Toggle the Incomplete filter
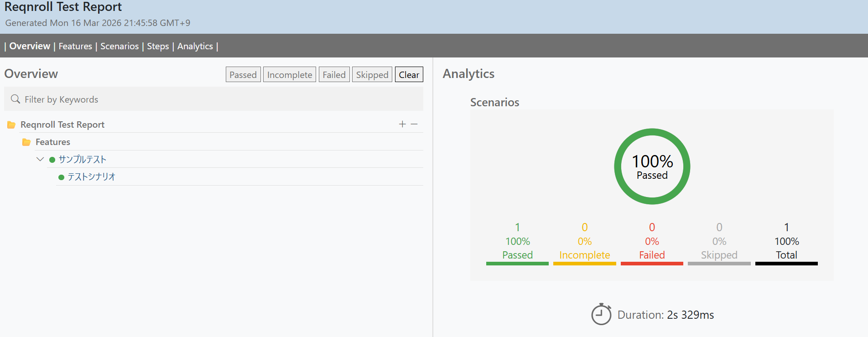The height and width of the screenshot is (337, 868). pos(290,75)
